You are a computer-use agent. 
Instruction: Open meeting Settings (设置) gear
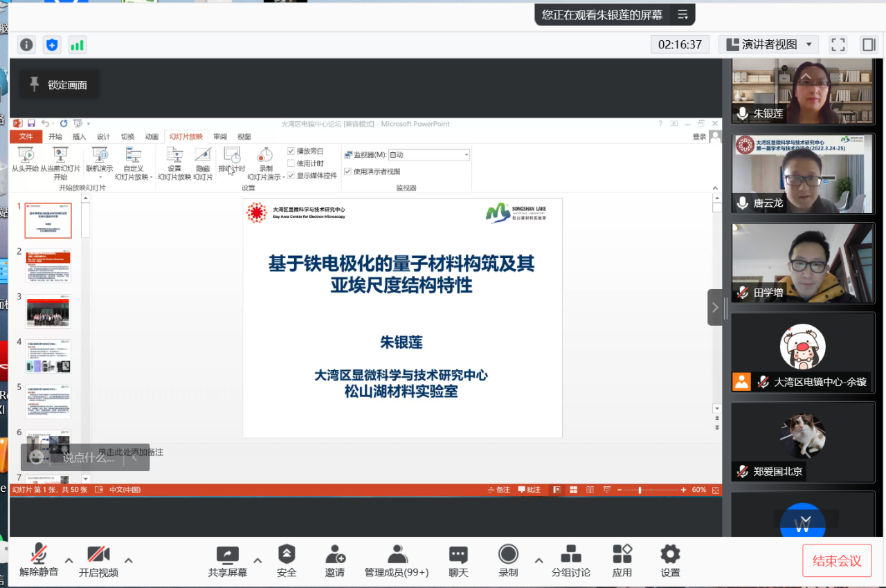670,555
